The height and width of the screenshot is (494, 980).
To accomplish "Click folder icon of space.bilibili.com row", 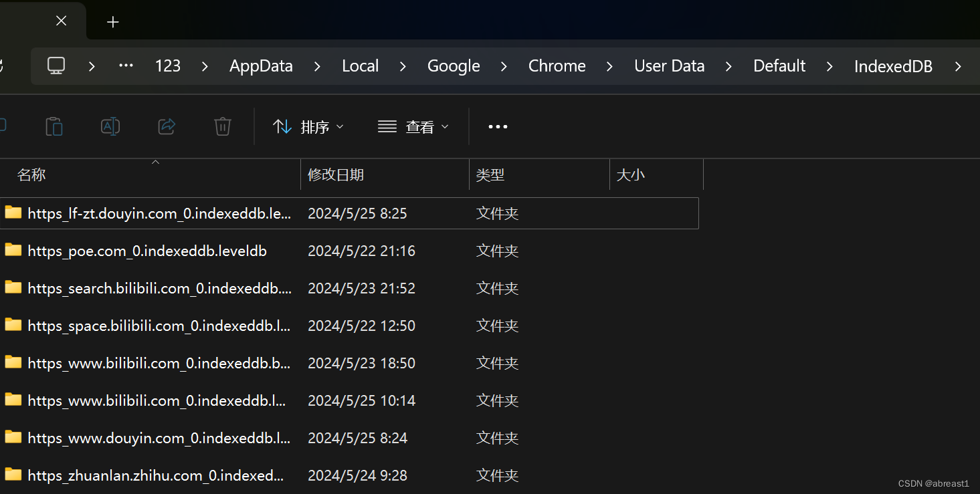I will click(x=13, y=325).
